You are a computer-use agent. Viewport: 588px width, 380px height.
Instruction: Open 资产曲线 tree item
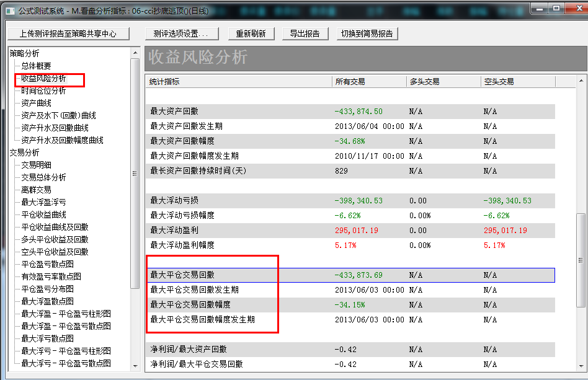point(36,103)
